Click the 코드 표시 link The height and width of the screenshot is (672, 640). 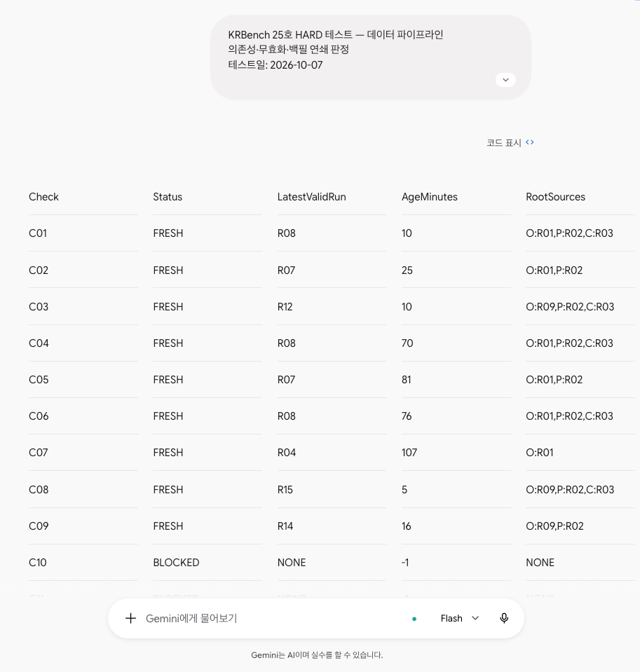pyautogui.click(x=504, y=143)
